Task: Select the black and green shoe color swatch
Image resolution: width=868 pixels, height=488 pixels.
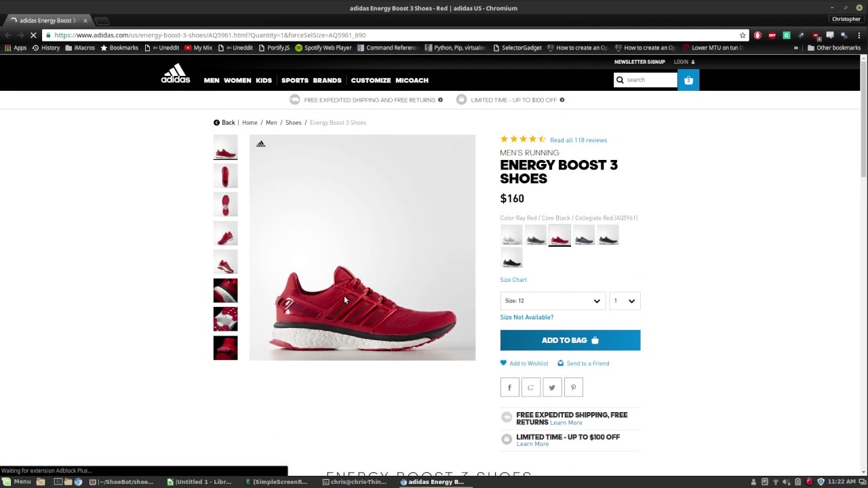Action: (608, 235)
